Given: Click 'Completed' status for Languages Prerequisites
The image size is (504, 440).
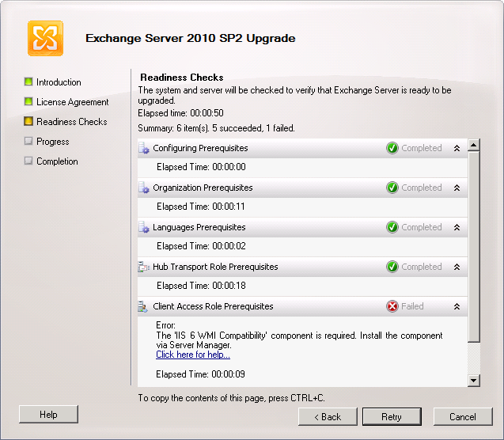Looking at the screenshot, I should [422, 227].
